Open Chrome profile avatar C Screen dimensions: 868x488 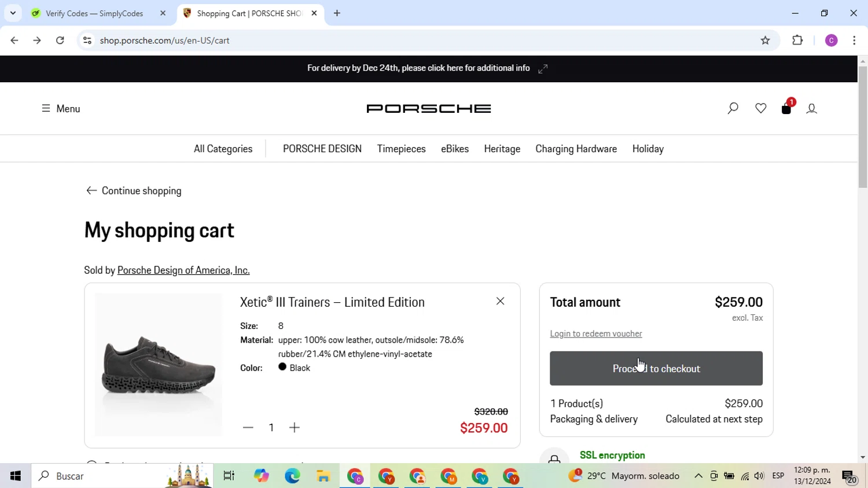832,41
